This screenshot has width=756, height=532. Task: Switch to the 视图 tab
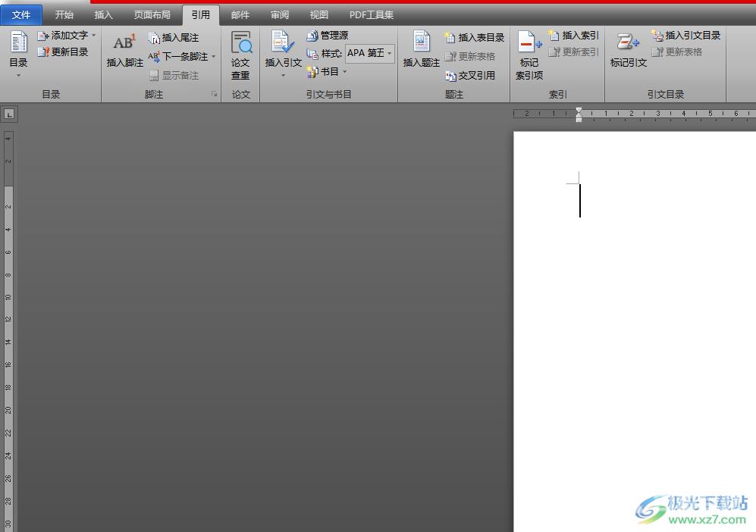[x=318, y=15]
